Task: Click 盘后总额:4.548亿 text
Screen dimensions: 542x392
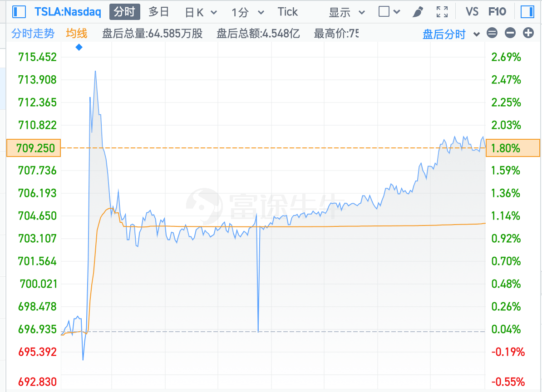Action: click(x=258, y=34)
